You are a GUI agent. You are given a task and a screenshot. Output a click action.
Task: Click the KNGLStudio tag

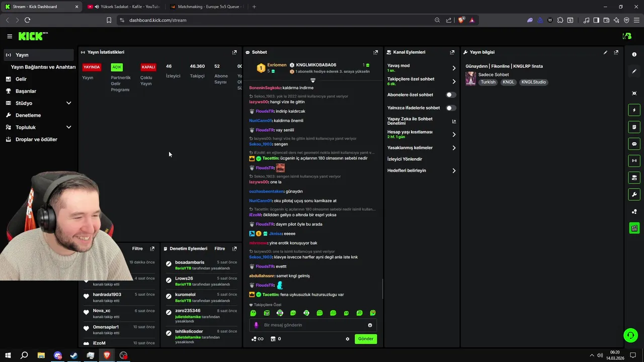[x=533, y=82]
